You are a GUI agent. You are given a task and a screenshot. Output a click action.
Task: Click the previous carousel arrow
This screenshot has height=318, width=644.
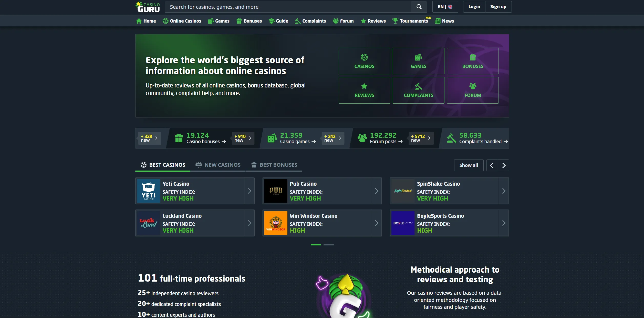pos(492,165)
